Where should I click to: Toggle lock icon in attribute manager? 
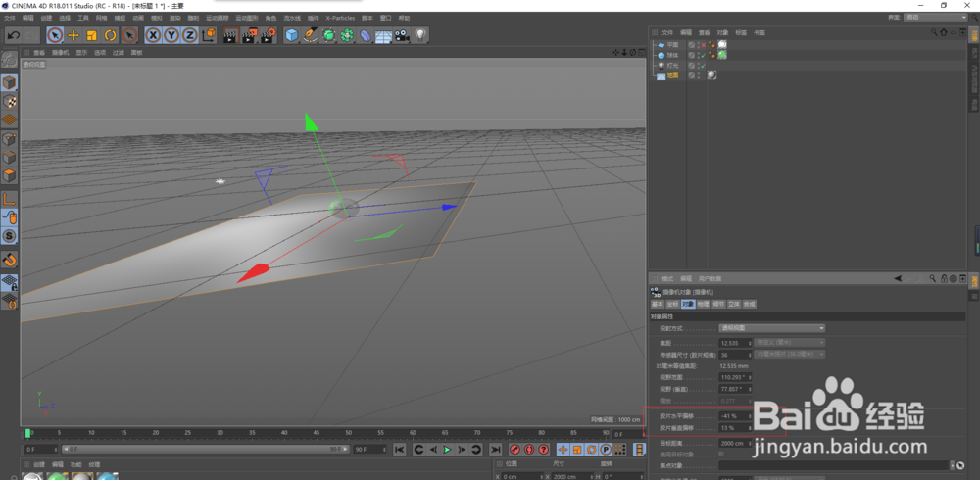(944, 278)
